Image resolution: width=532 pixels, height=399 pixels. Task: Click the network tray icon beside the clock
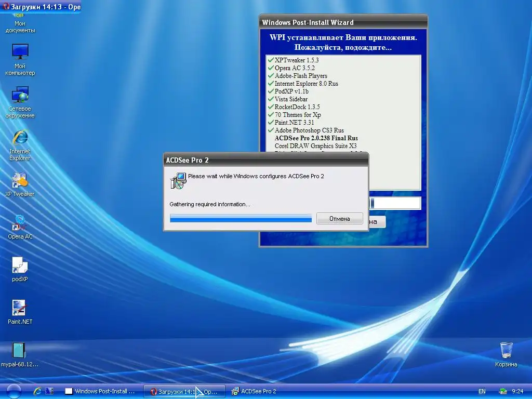[503, 391]
